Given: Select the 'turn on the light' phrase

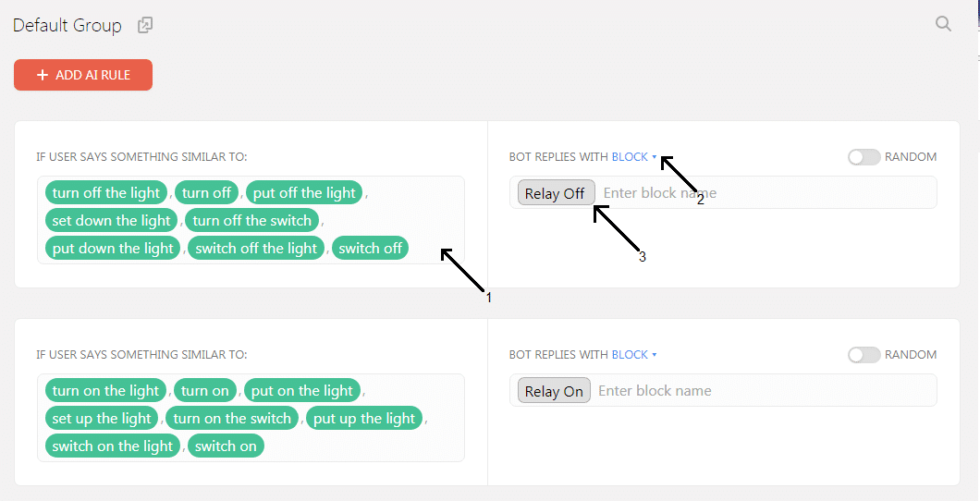Looking at the screenshot, I should pos(105,391).
